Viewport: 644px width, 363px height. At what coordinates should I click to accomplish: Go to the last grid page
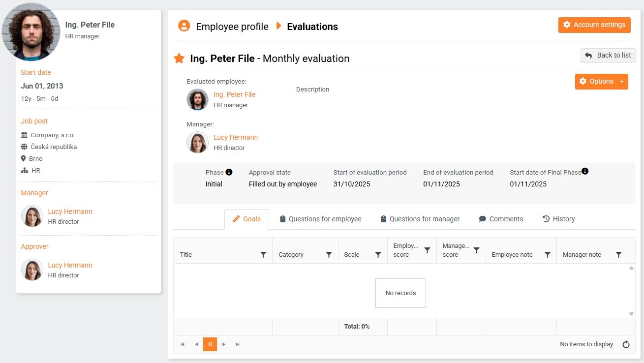(238, 344)
